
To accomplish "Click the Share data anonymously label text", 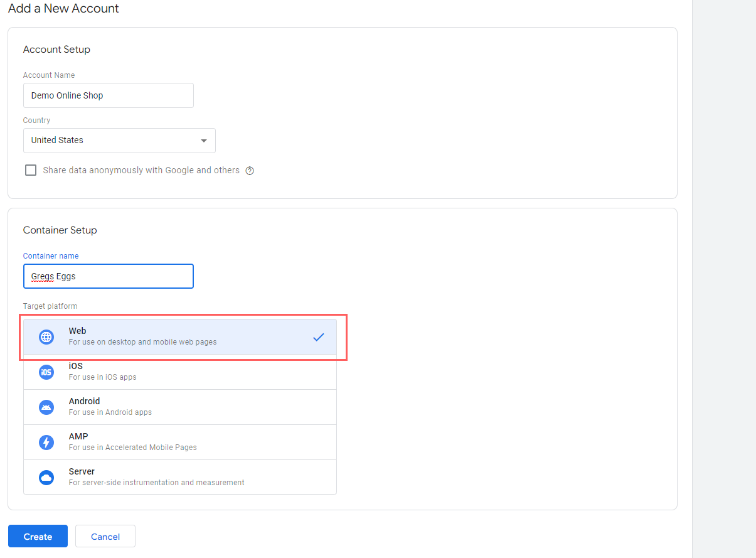I will click(141, 170).
